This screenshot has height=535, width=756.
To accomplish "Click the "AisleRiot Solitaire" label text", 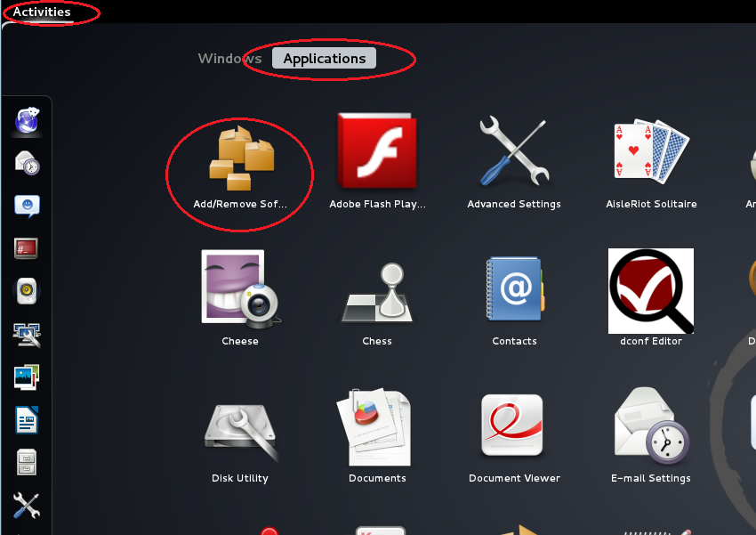I will 651,204.
